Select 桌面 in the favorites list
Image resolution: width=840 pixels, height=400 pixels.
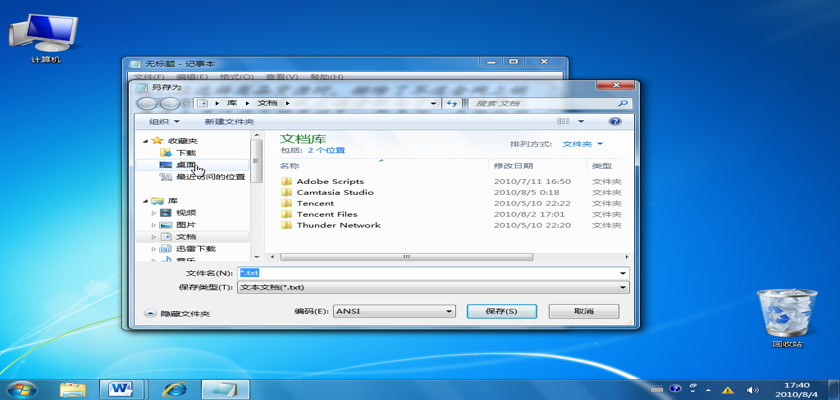click(x=185, y=164)
